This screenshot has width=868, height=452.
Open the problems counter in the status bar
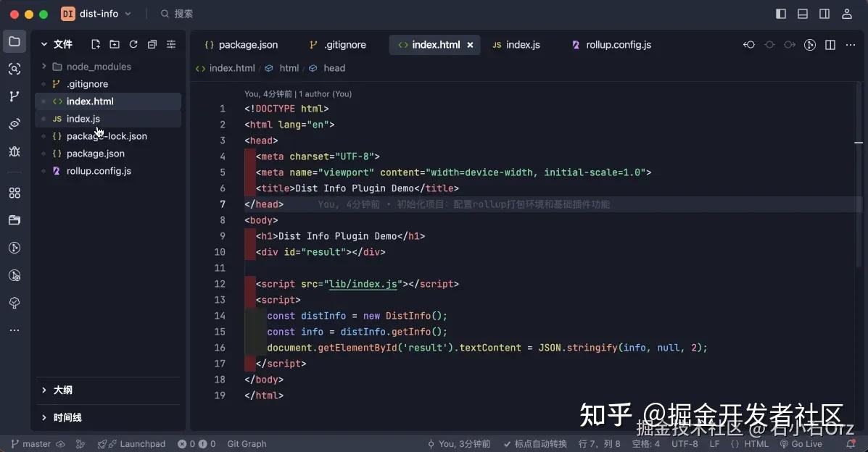pos(196,443)
